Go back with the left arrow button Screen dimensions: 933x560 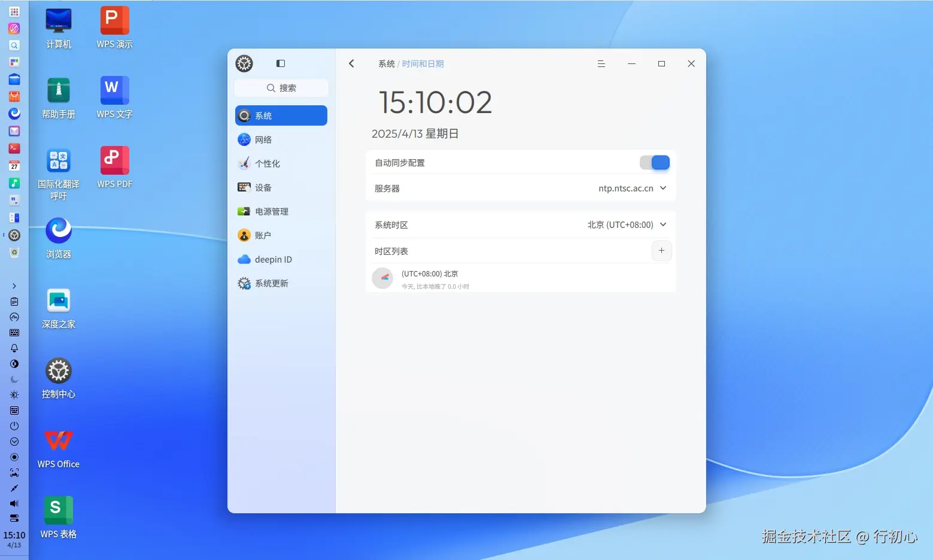click(352, 63)
